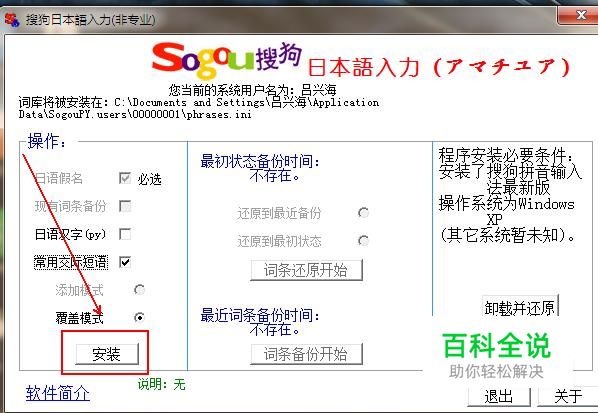Image resolution: width=598 pixels, height=413 pixels.
Task: Click the Sogou app icon in title bar
Action: (x=11, y=19)
